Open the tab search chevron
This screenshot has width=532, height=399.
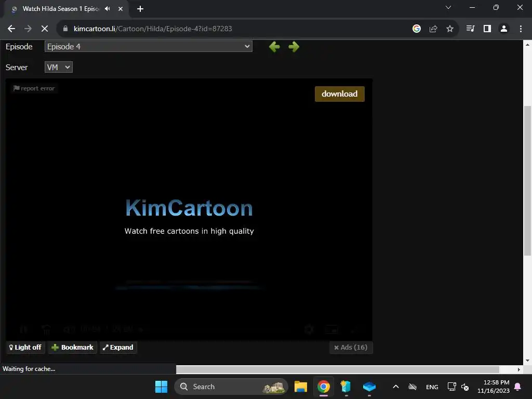tap(448, 7)
